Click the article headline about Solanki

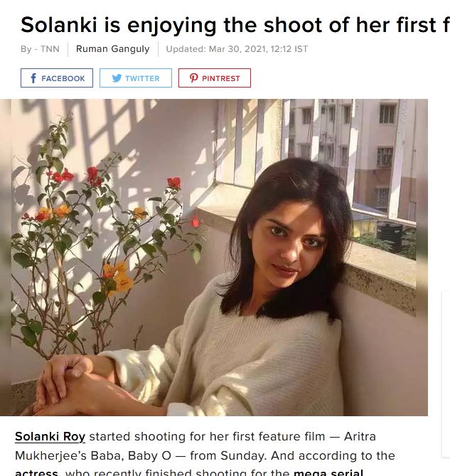235,25
